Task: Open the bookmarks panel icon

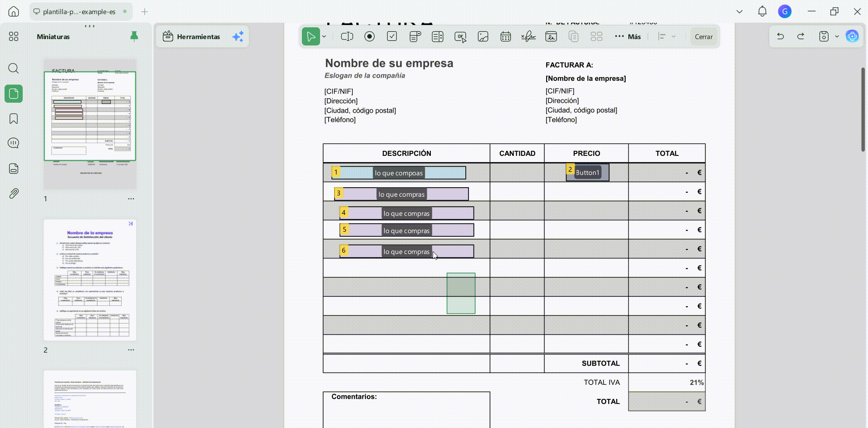Action: pos(14,119)
